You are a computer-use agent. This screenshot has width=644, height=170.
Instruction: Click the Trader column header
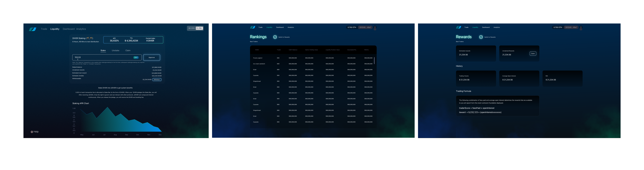(x=279, y=50)
